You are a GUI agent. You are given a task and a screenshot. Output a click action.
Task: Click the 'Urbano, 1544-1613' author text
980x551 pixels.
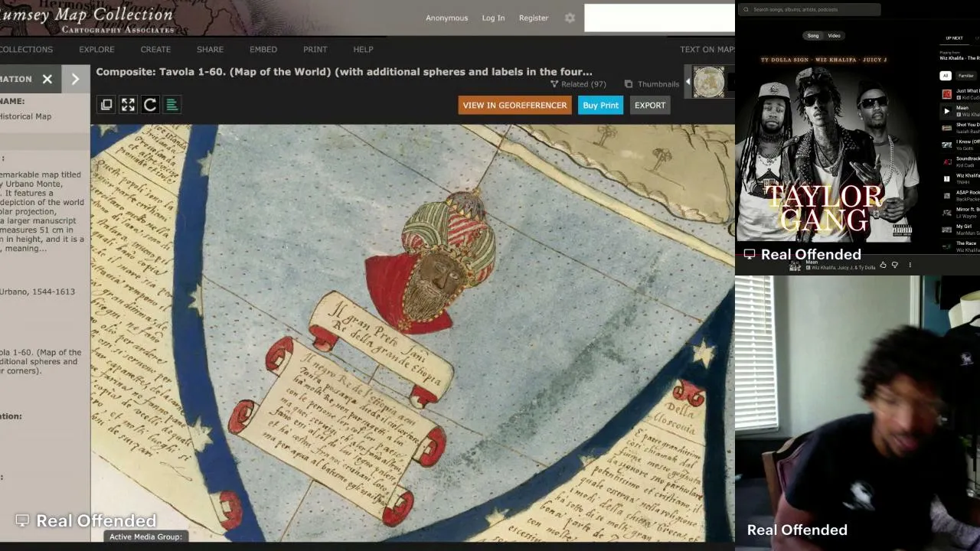(x=38, y=292)
